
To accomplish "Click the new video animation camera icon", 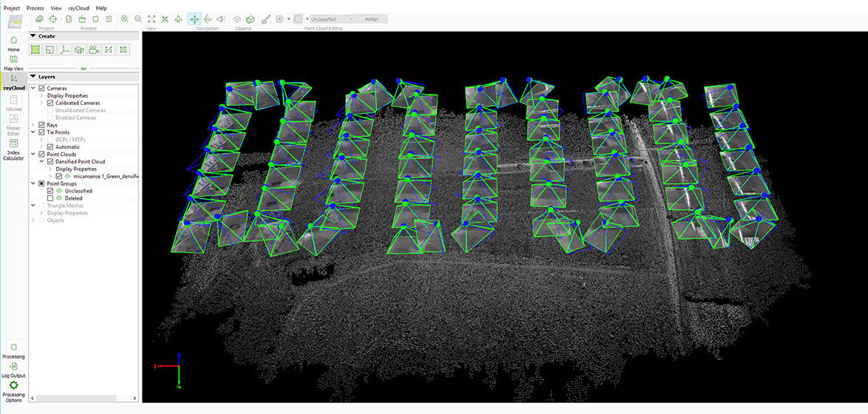I will pyautogui.click(x=94, y=50).
